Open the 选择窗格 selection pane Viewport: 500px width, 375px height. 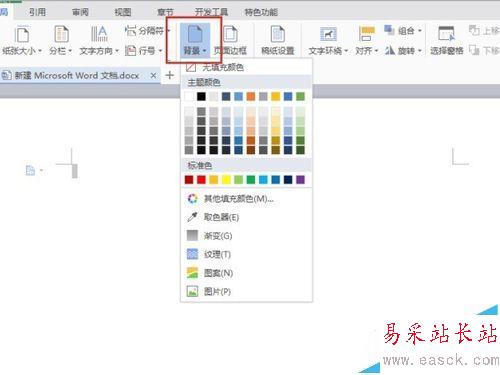447,41
